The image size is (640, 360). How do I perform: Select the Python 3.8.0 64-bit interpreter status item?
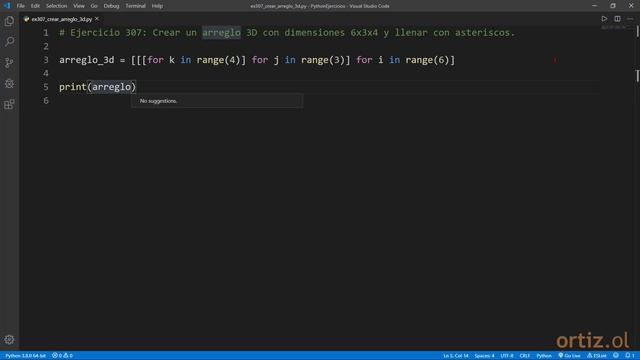(25, 356)
